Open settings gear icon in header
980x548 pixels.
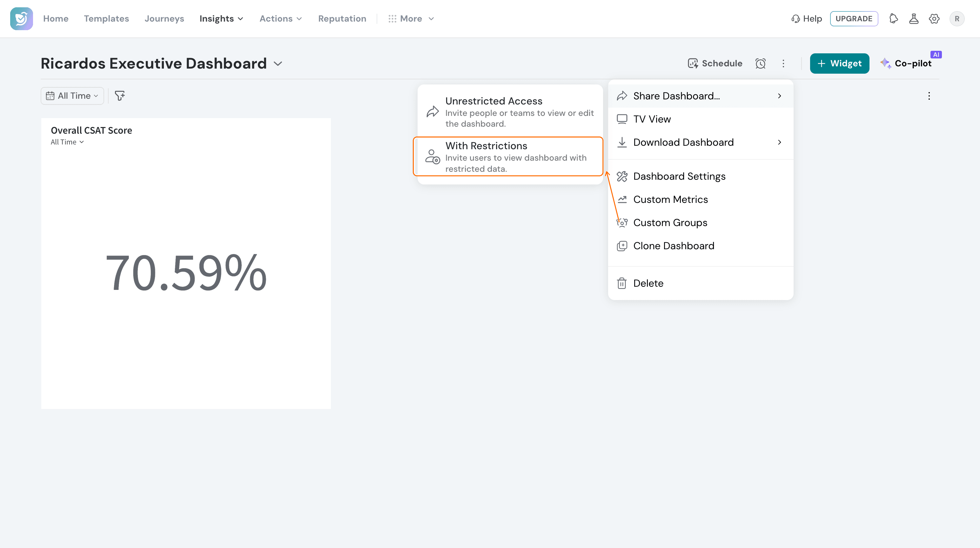coord(934,19)
